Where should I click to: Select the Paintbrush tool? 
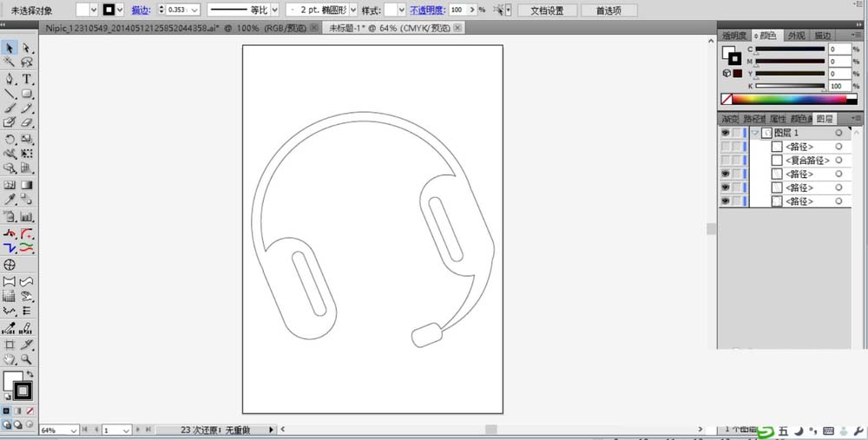(x=10, y=108)
